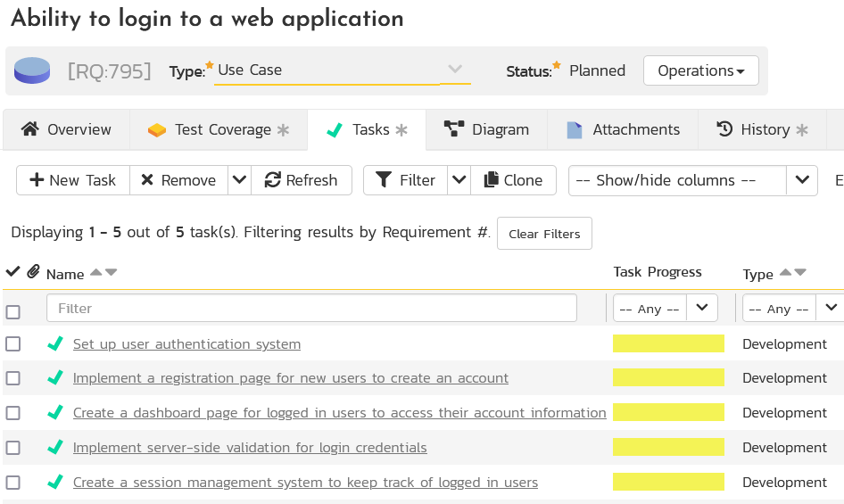Screen dimensions: 844x504
Task: Click the Refresh toolbar button
Action: coord(302,180)
